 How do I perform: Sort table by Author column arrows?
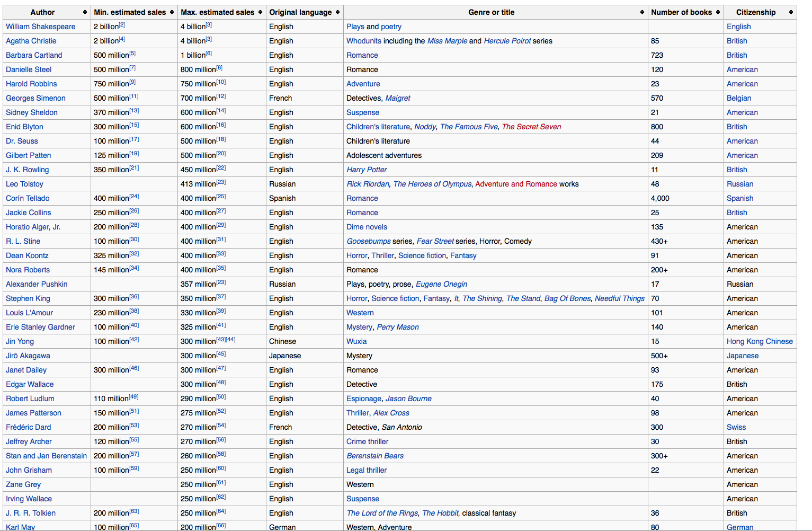85,12
